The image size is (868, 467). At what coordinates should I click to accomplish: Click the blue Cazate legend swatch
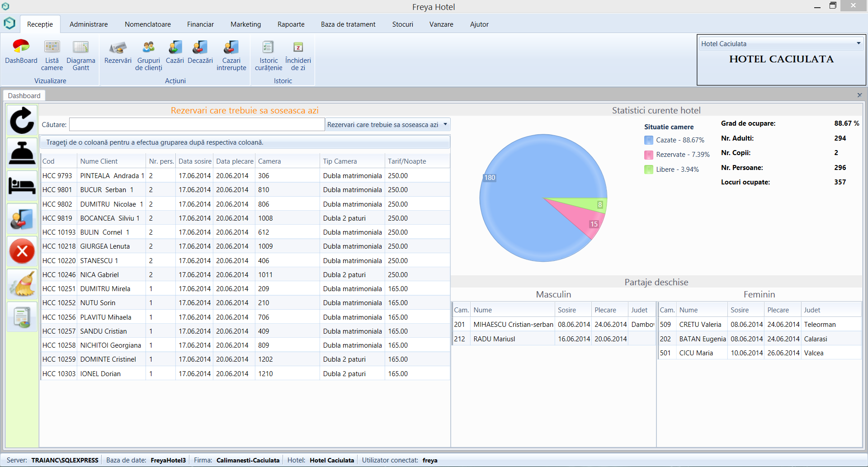649,140
